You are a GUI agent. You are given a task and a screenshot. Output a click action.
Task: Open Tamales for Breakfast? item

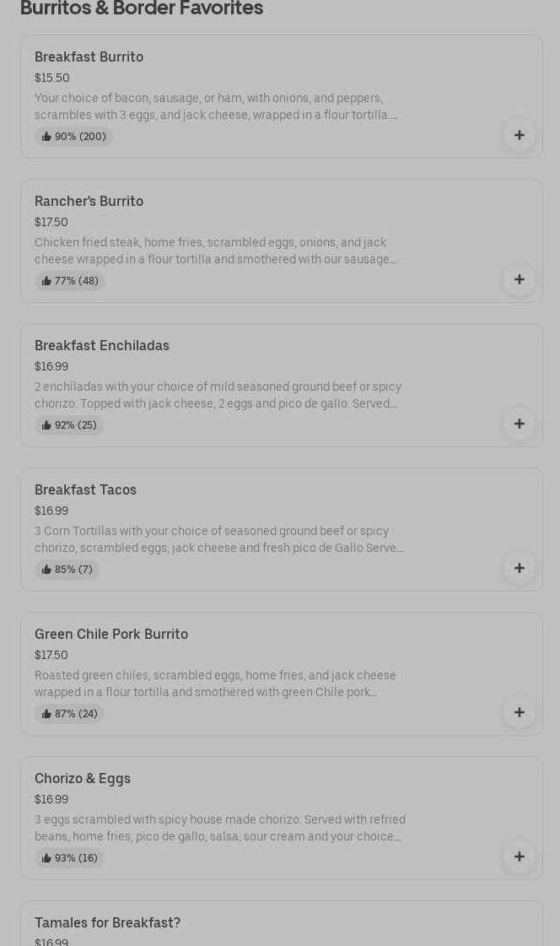tap(107, 922)
